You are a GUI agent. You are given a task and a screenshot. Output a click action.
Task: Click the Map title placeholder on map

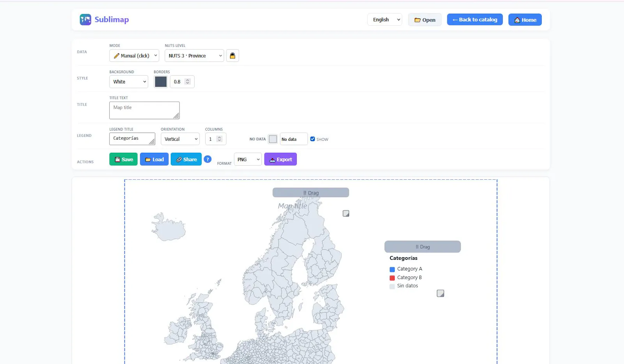coord(292,206)
